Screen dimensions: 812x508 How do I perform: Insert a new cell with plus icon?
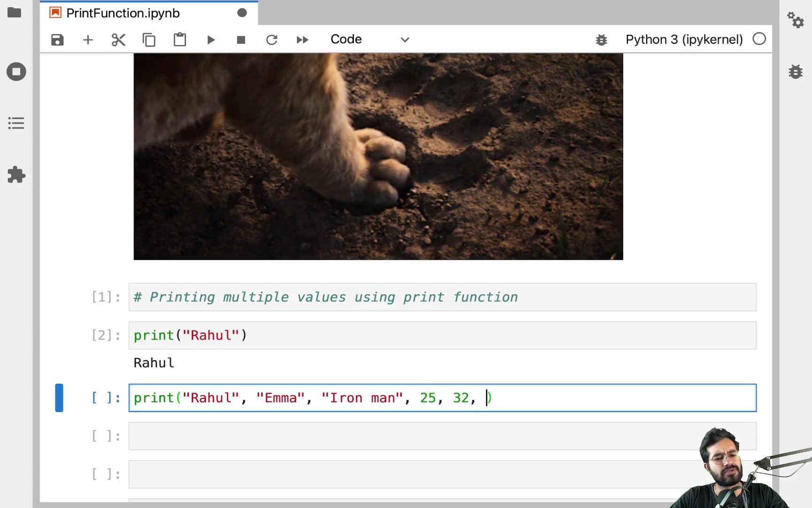[x=88, y=40]
